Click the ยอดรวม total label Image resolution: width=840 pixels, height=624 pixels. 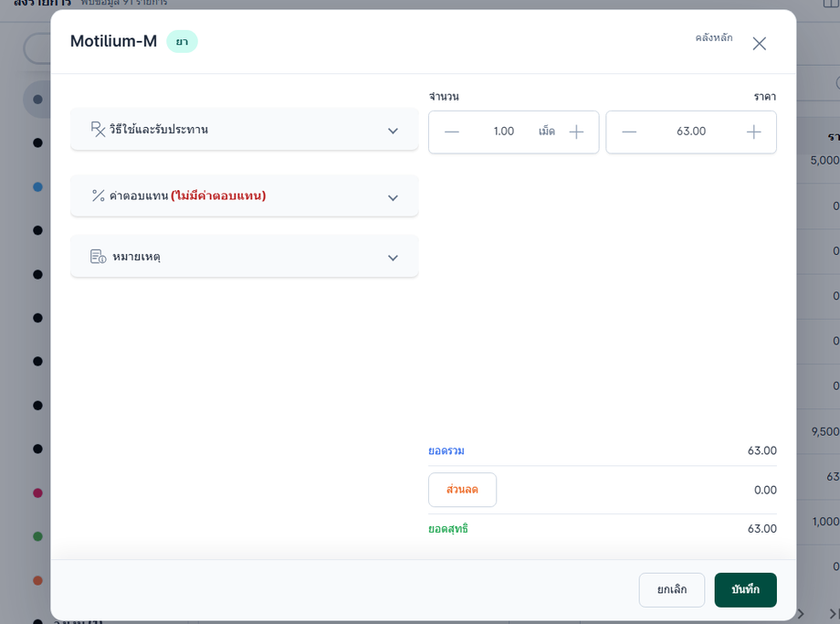(x=446, y=450)
